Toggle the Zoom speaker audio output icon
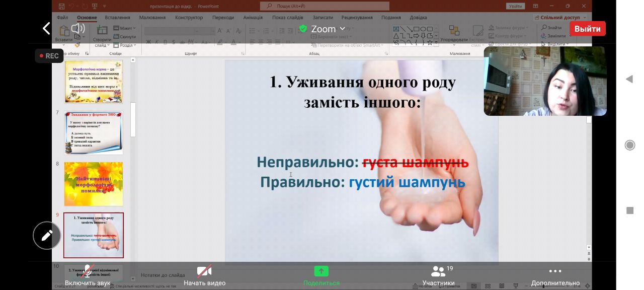Image resolution: width=644 pixels, height=290 pixels. click(78, 28)
